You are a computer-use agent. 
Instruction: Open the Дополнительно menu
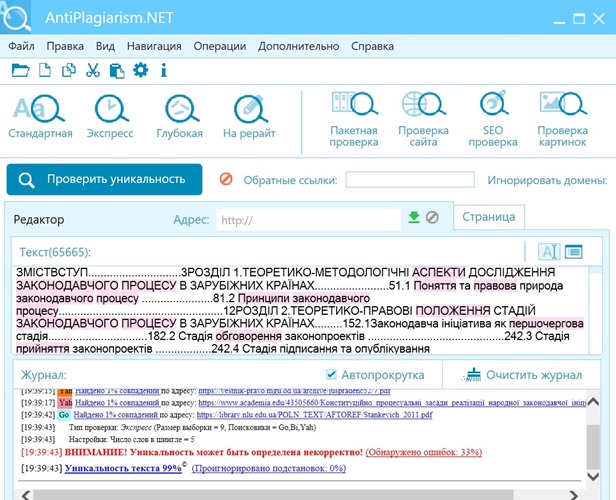tap(299, 46)
